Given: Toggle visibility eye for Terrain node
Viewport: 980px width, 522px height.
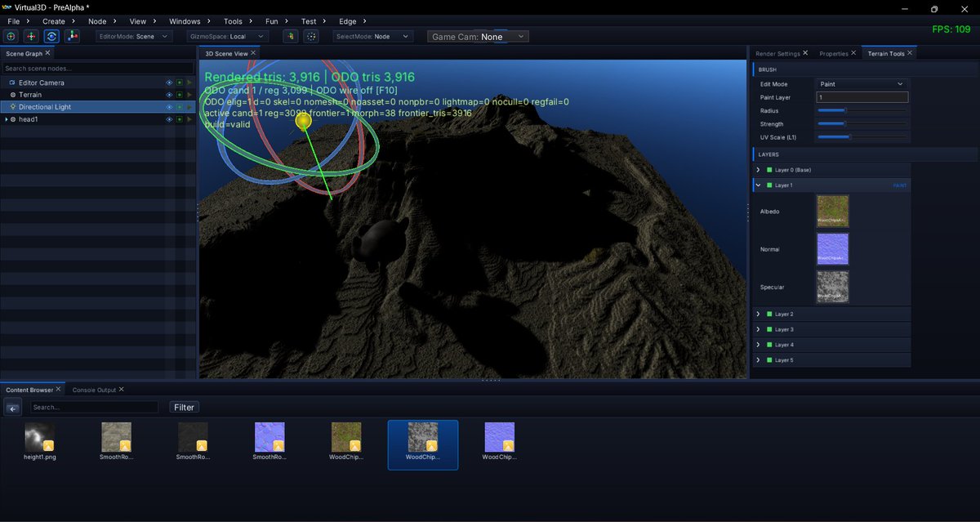Looking at the screenshot, I should pyautogui.click(x=170, y=95).
